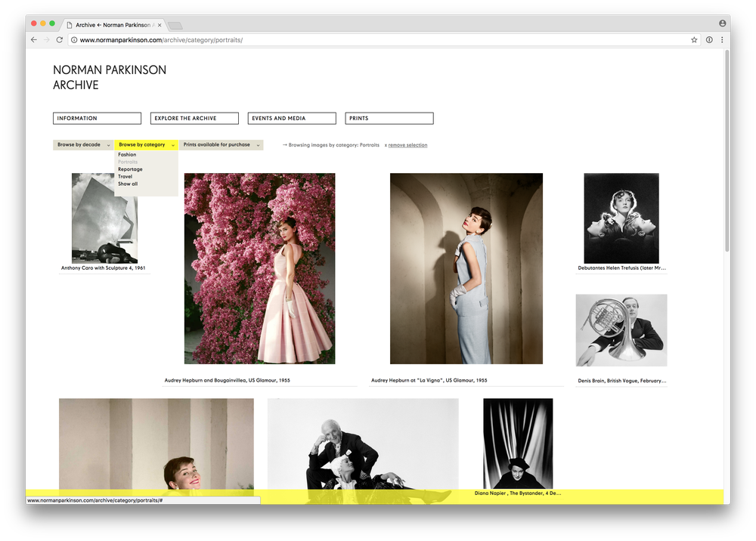Click the site info icon in address bar
This screenshot has height=541, width=756.
74,40
